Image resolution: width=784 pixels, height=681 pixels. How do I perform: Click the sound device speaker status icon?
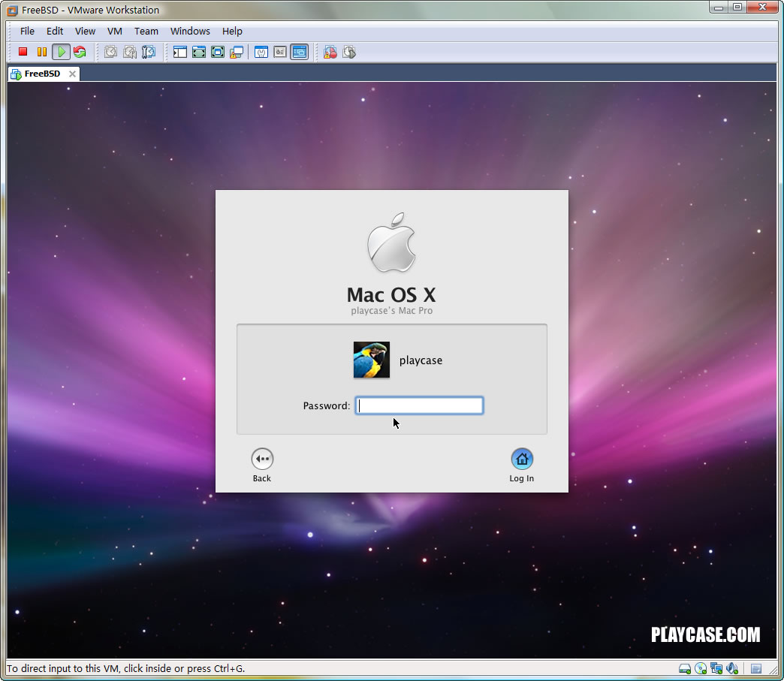pos(732,668)
